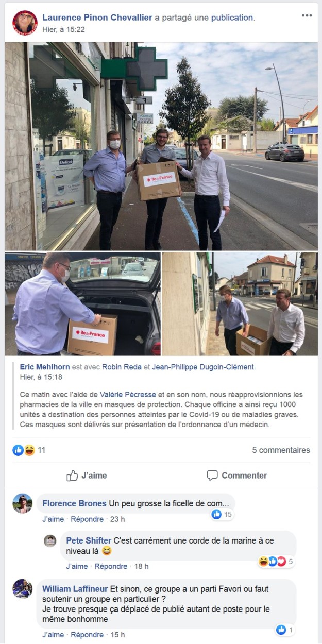Viewport: 322px width, 644px height.
Task: View the 15 likes on Florence's comment
Action: click(222, 514)
